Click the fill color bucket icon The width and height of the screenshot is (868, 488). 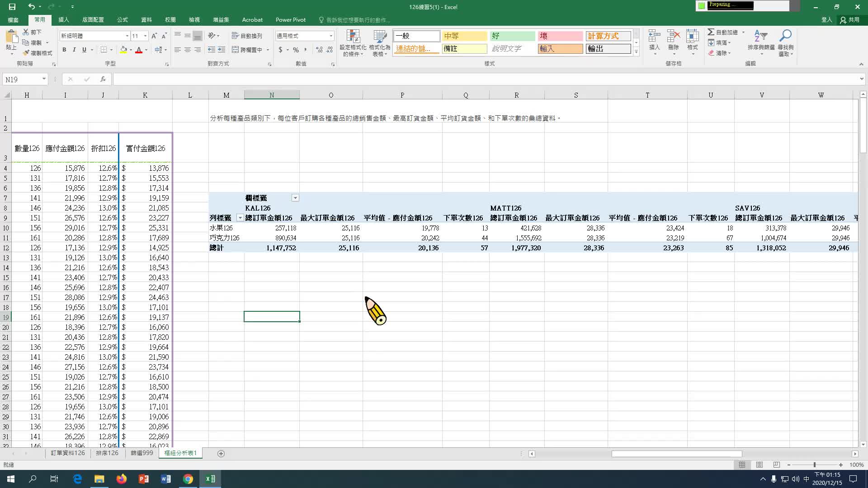tap(123, 50)
